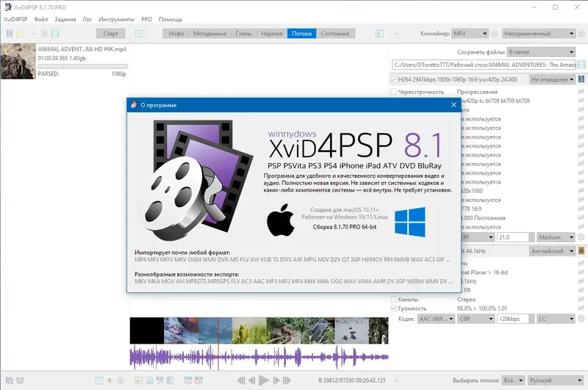Viewport: 588px width, 390px height.
Task: Click the audio stream icon next to Английский
Action: click(581, 251)
